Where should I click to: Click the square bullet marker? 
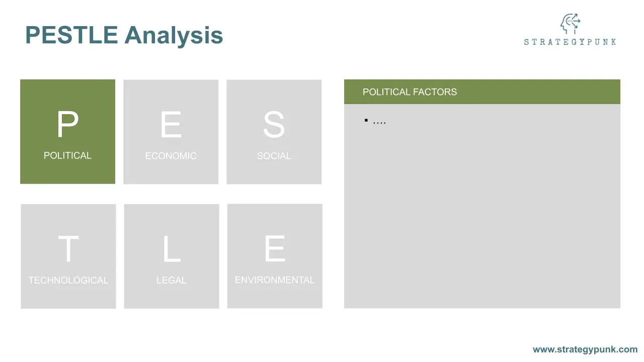click(x=366, y=120)
